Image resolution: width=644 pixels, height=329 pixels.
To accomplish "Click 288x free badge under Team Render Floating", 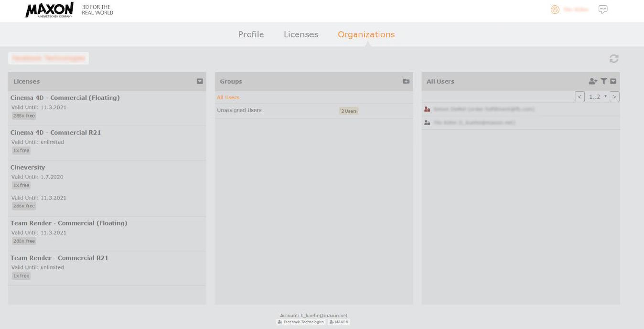I will click(24, 241).
